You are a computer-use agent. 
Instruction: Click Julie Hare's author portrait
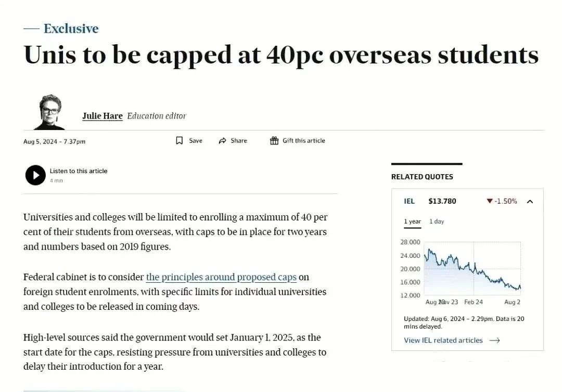point(50,112)
